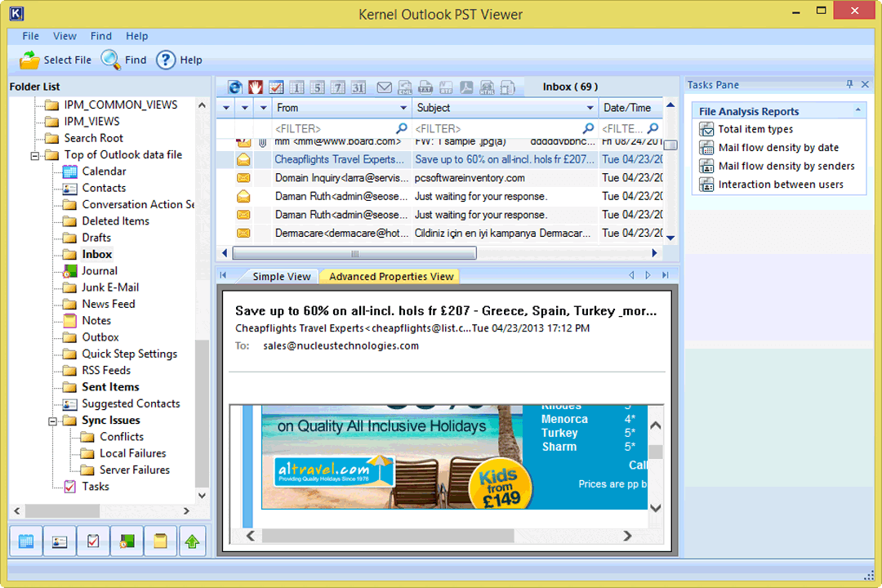Click the calendar checkmark today icon
Image resolution: width=882 pixels, height=588 pixels.
click(276, 87)
